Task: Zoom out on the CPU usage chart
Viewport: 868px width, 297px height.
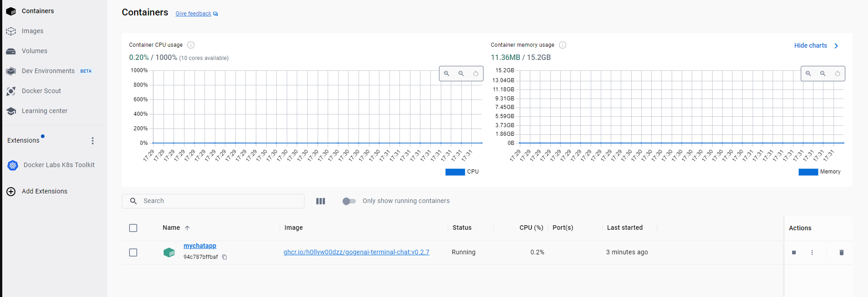Action: click(x=461, y=74)
